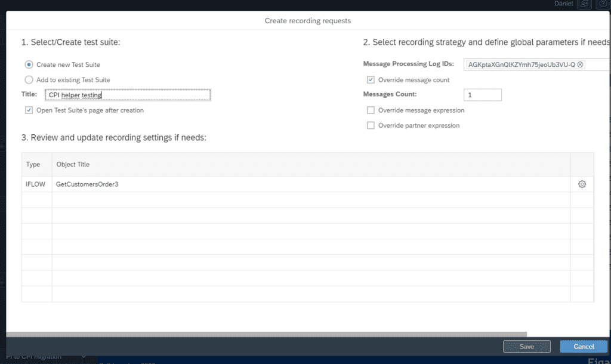Click the '1. Select/Create test suite:' heading
Viewport: 611px width, 364px height.
point(70,42)
